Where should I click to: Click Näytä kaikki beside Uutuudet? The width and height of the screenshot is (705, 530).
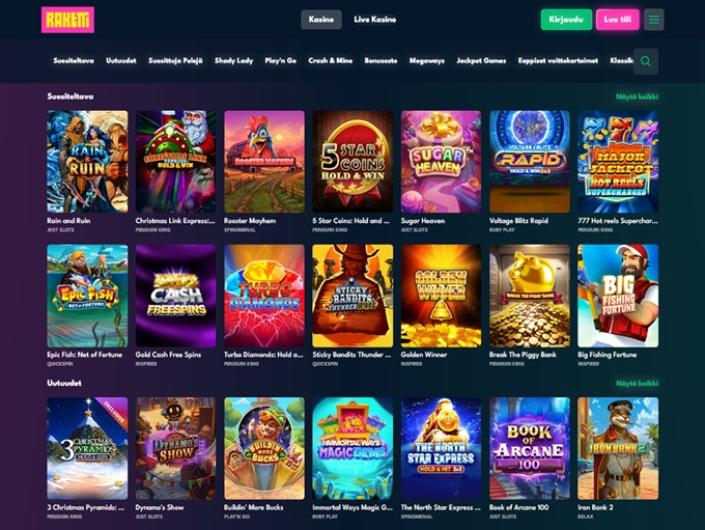pos(637,383)
